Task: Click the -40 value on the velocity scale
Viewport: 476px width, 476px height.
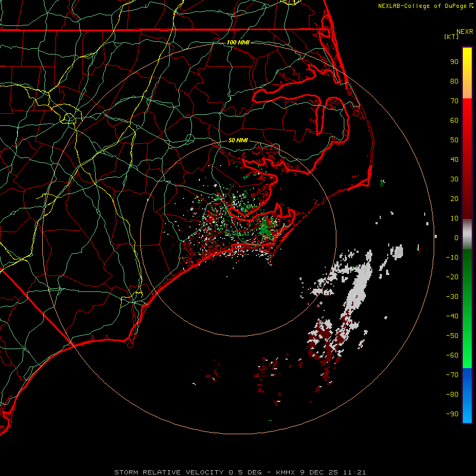Action: click(x=452, y=316)
